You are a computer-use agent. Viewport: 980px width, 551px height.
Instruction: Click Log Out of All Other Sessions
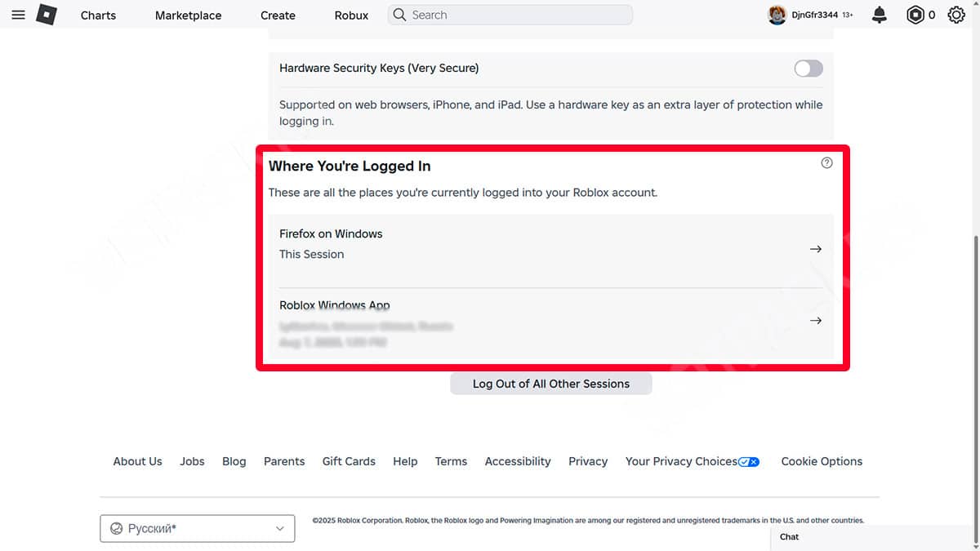551,384
